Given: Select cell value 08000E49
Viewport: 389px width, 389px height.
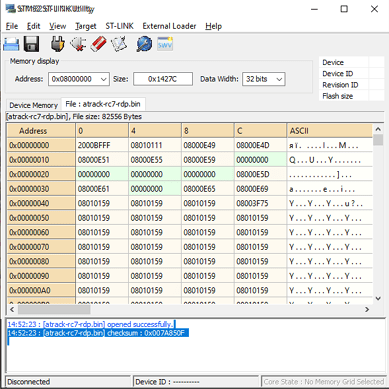Looking at the screenshot, I should coord(208,145).
